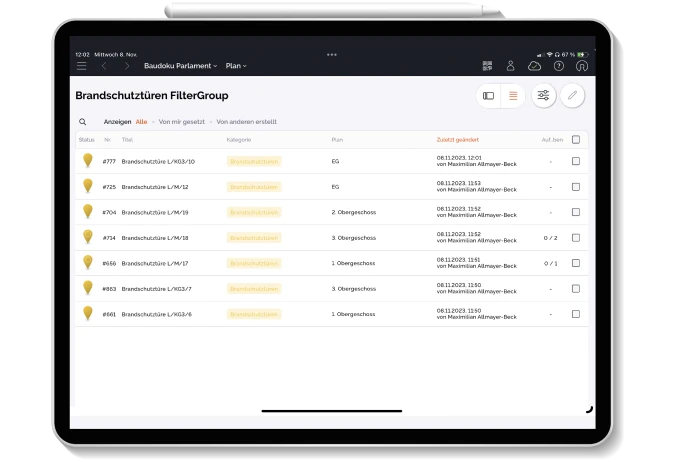Click the pencil edit icon
The width and height of the screenshot is (676, 462).
[x=573, y=96]
